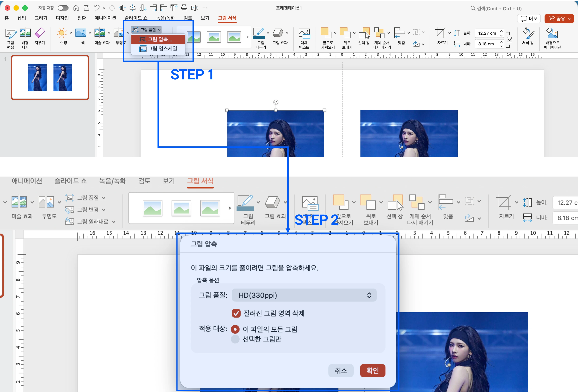Click the Undo arrow icon

[97, 8]
